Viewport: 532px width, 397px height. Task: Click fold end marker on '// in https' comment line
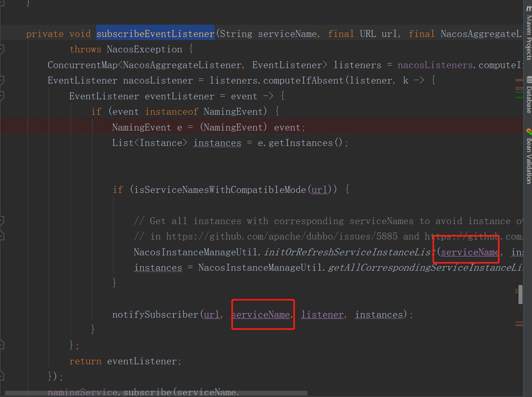2,236
